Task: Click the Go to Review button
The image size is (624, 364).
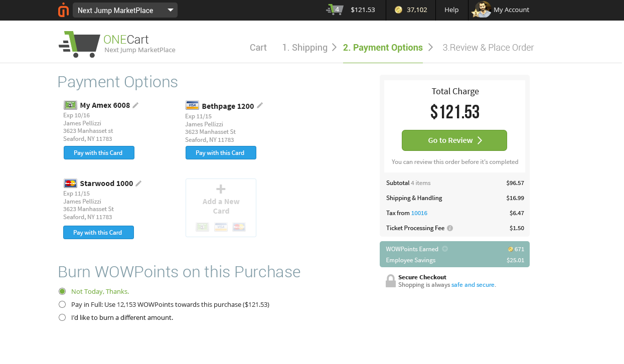Action: (x=454, y=140)
